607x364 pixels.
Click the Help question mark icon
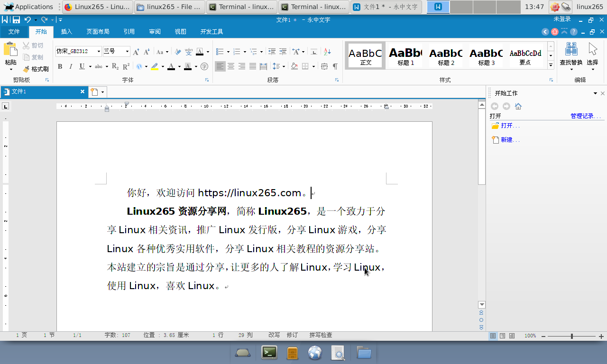click(x=574, y=32)
